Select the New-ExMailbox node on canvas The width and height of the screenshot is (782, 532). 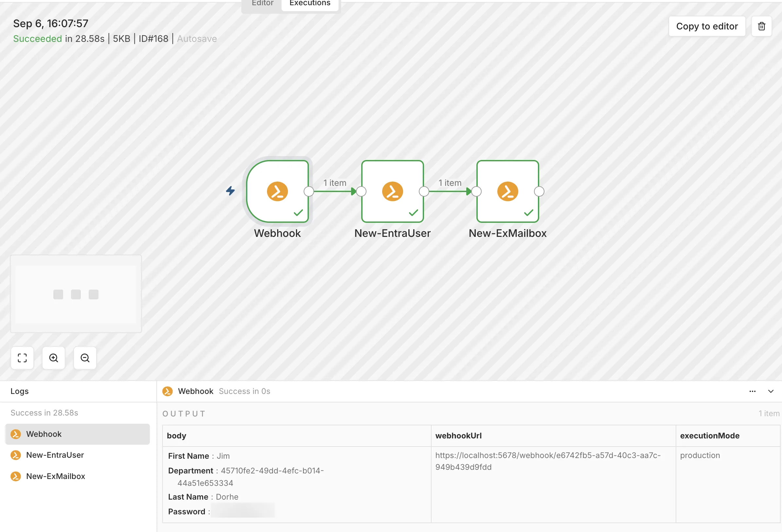coord(507,191)
